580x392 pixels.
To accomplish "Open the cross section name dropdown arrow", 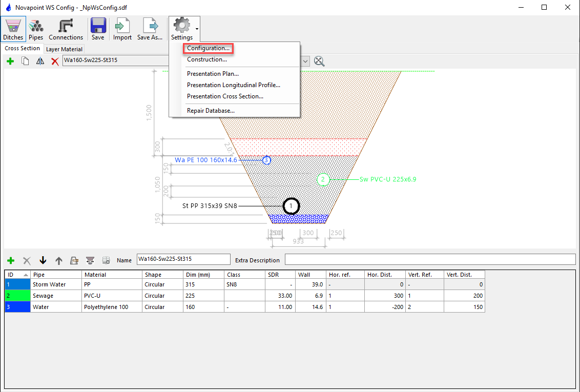I will (x=305, y=61).
